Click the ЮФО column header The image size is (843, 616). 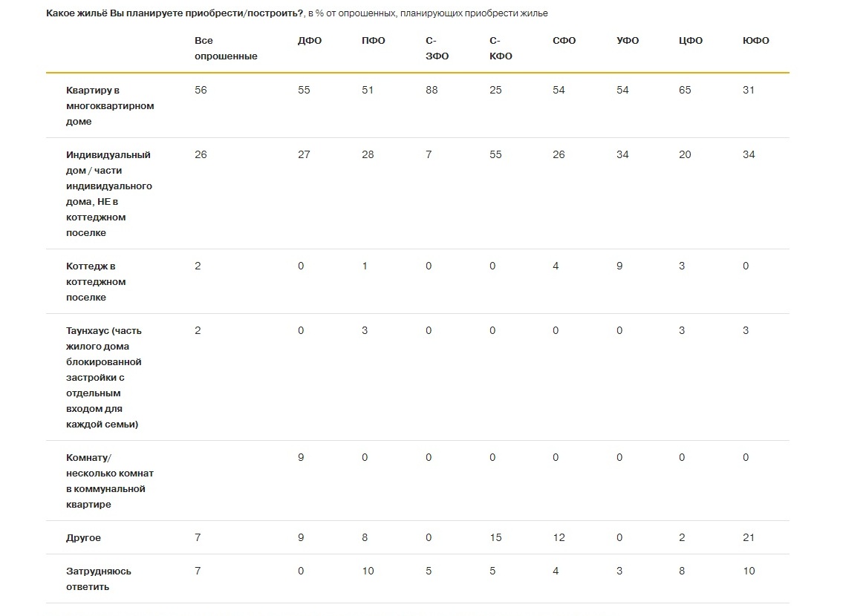[755, 41]
